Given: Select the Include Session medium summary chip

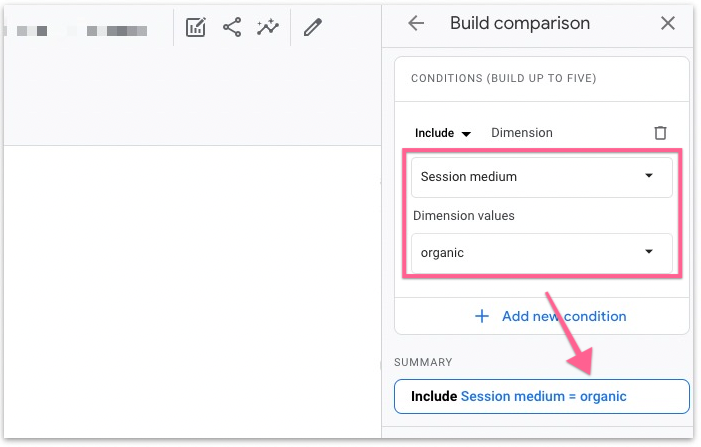Looking at the screenshot, I should coord(541,396).
